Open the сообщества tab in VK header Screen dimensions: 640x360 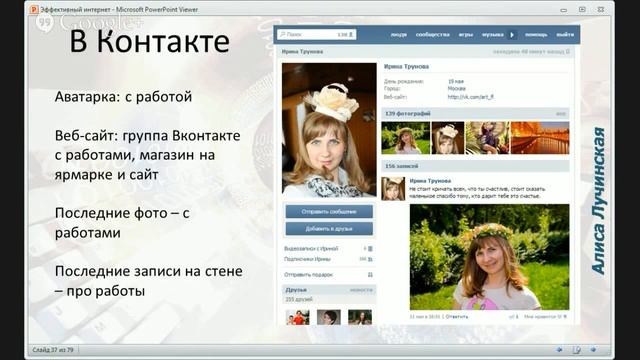click(433, 35)
